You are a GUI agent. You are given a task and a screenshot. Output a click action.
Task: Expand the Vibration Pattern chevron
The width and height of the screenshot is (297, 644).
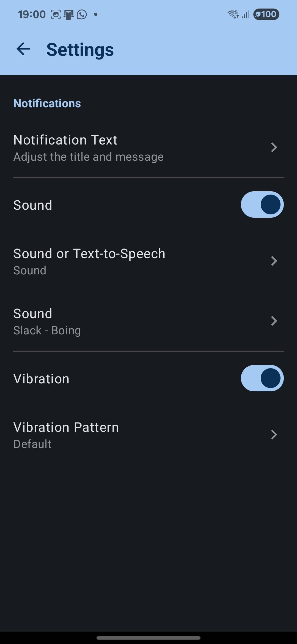[274, 435]
